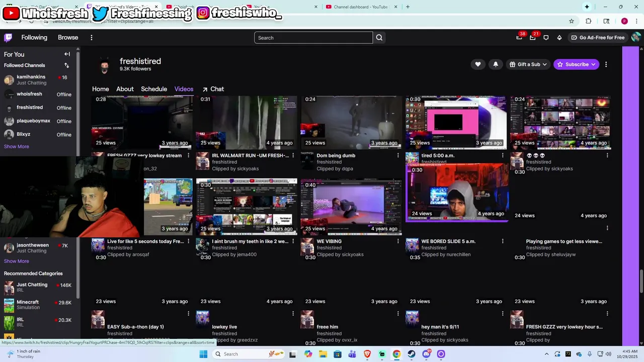644x362 pixels.
Task: Open kamihankins followed channel
Action: 38,80
